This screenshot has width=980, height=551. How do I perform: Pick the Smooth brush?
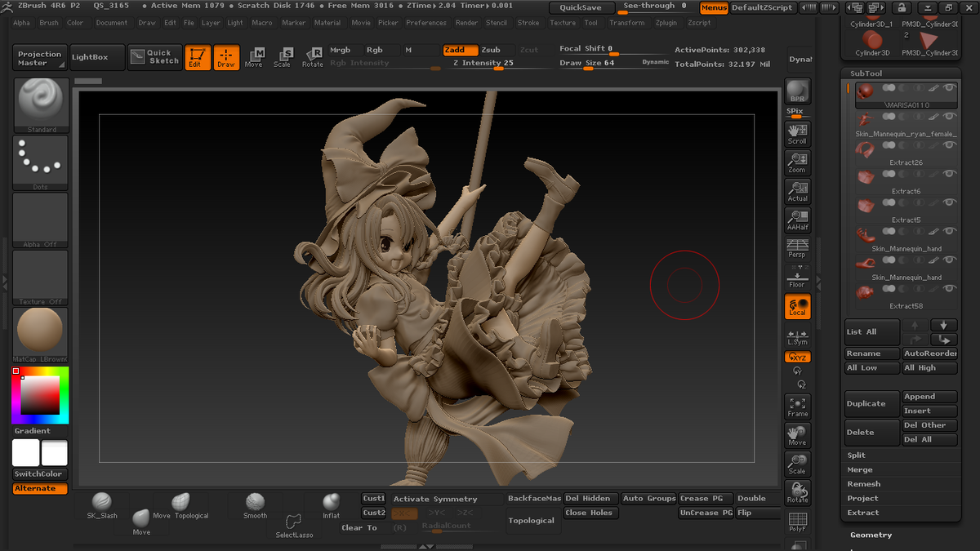[x=255, y=506]
